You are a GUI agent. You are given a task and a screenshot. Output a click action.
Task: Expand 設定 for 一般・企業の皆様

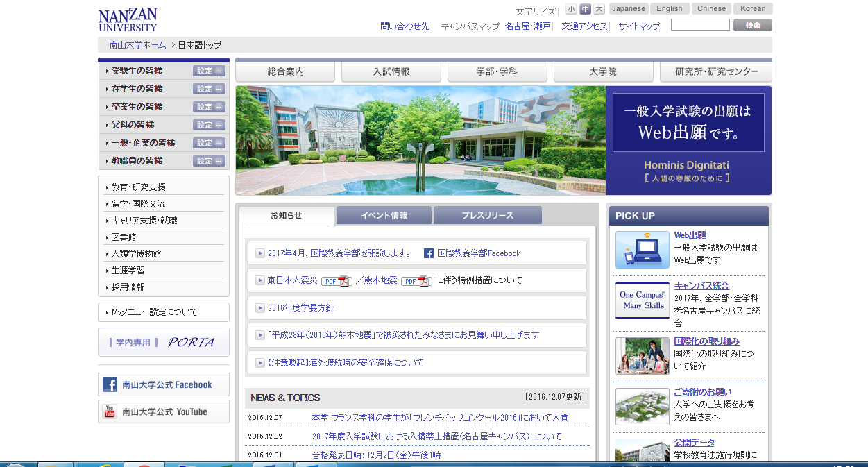click(210, 143)
